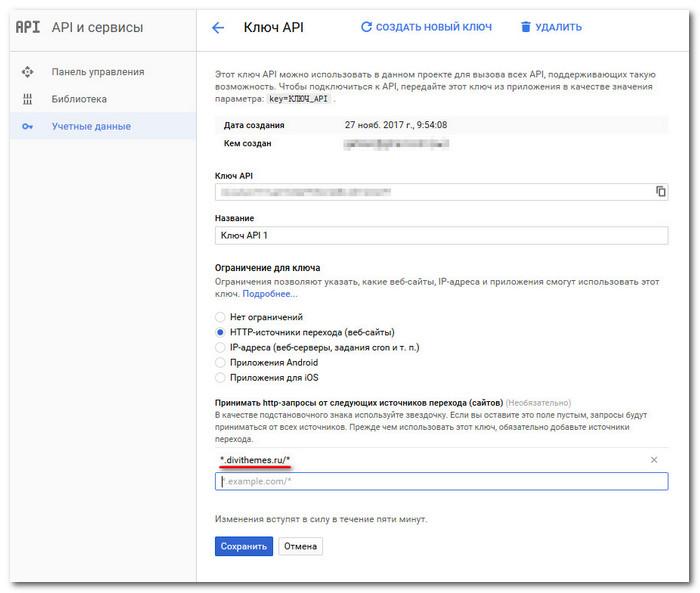The height and width of the screenshot is (593, 700).
Task: Remove the *.divithemes.ru/* referrer with the X icon
Action: pyautogui.click(x=654, y=460)
